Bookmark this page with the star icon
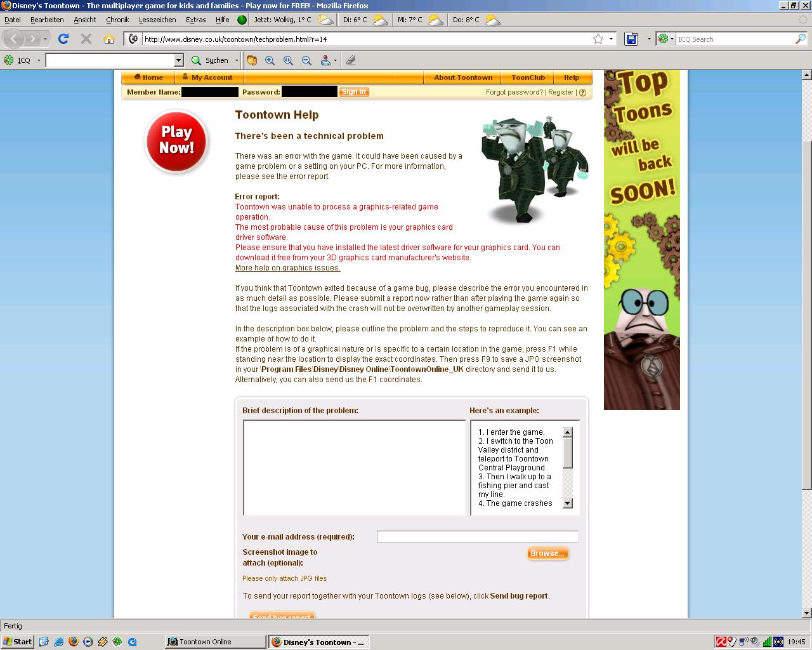This screenshot has height=650, width=812. [598, 39]
